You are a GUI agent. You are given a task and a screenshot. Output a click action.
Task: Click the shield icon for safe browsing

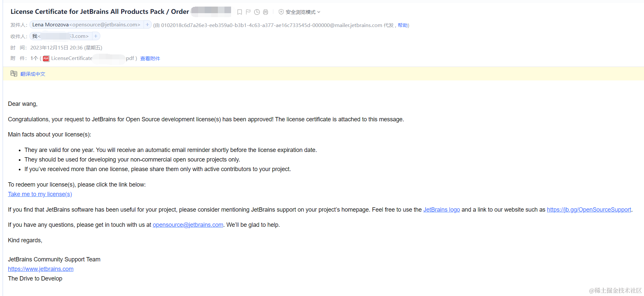281,12
